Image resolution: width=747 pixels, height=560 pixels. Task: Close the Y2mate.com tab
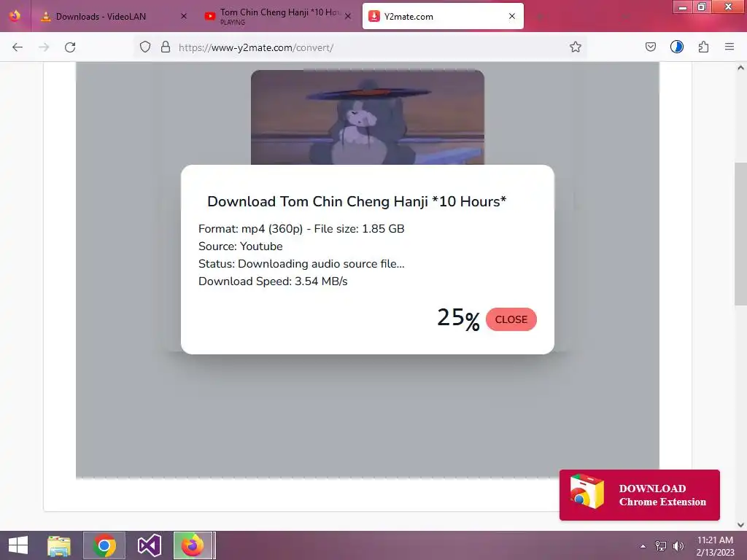pos(512,16)
